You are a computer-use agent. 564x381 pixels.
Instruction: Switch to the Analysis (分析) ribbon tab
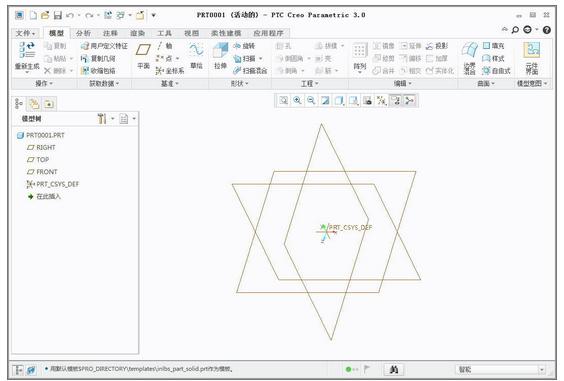(x=83, y=33)
